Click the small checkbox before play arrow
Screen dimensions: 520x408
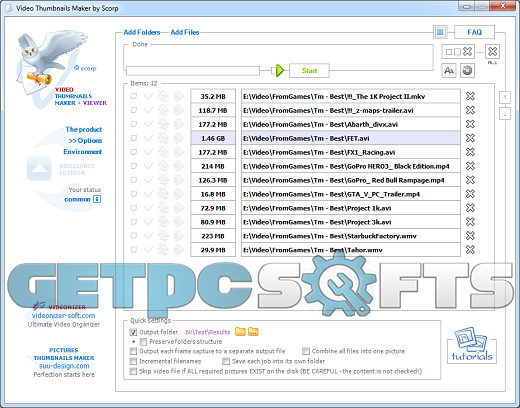point(273,70)
